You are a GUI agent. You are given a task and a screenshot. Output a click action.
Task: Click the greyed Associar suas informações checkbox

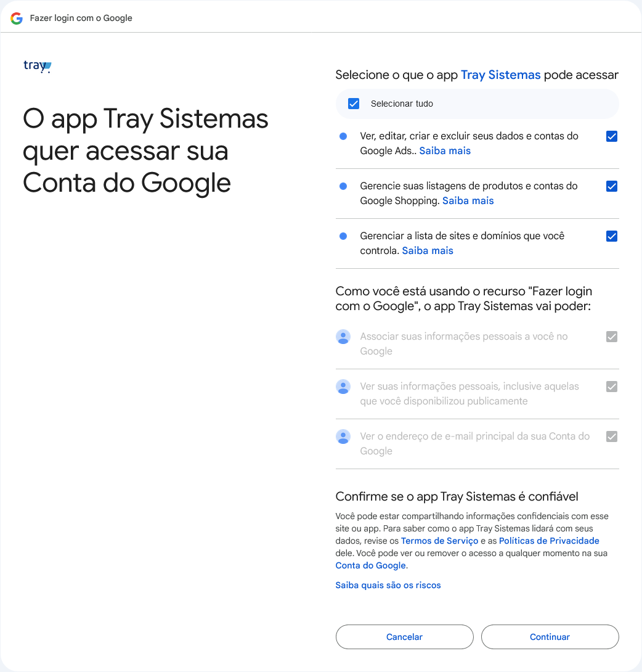(x=612, y=337)
